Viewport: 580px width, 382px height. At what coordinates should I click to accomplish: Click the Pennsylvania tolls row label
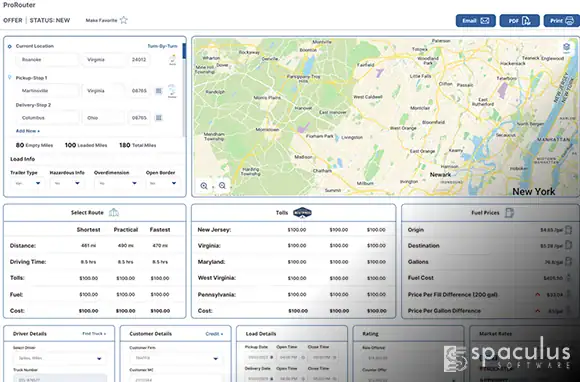click(217, 295)
